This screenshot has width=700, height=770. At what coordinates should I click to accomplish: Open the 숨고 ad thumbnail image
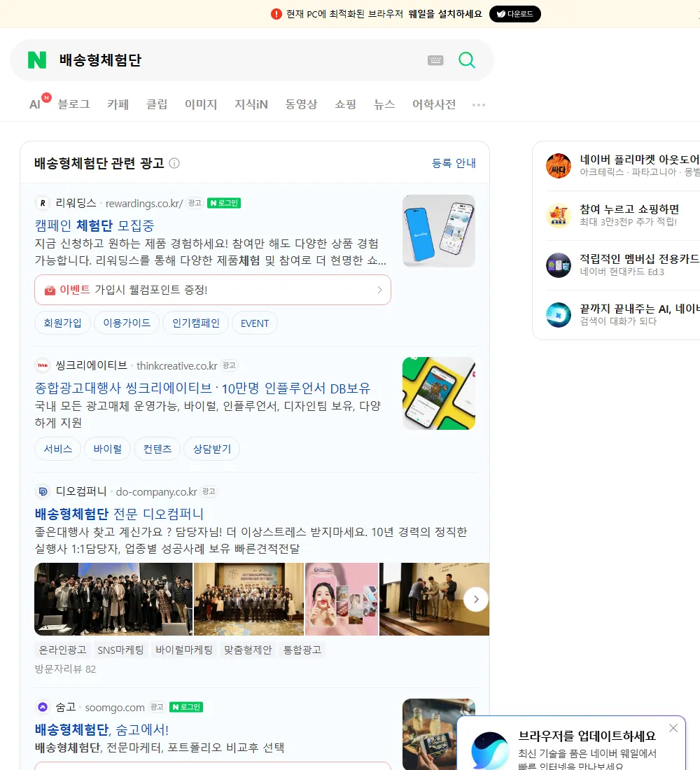[x=439, y=734]
